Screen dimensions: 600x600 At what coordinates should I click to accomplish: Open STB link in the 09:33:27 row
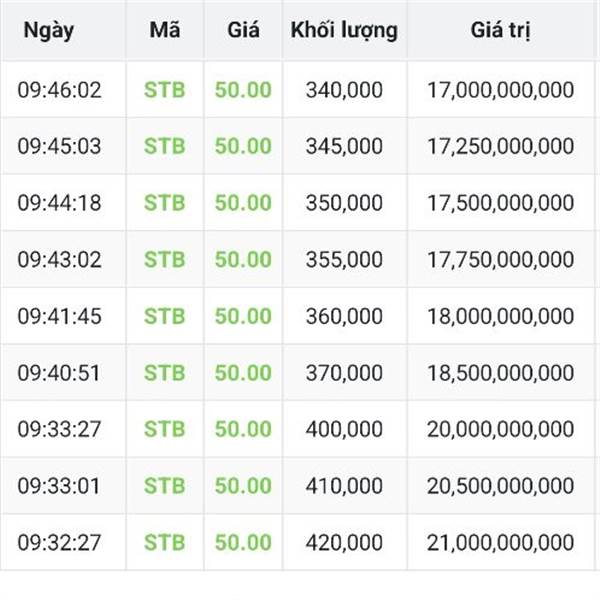point(165,429)
